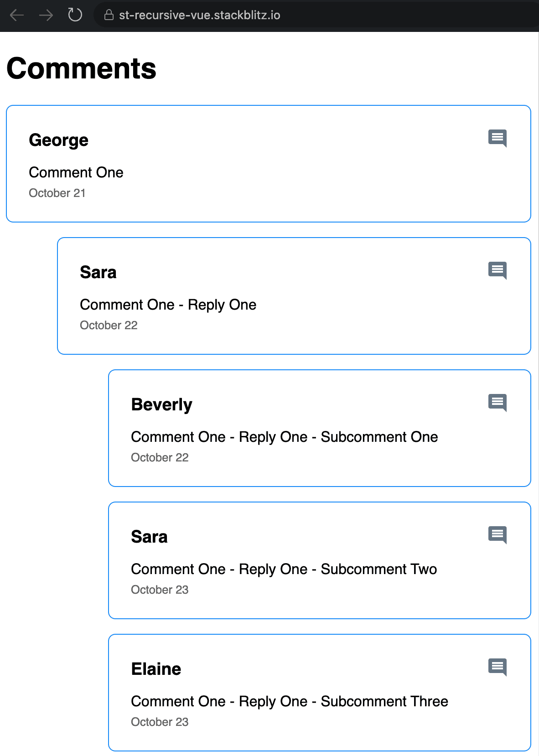Select Beverly's Subcomment One card

pos(319,428)
